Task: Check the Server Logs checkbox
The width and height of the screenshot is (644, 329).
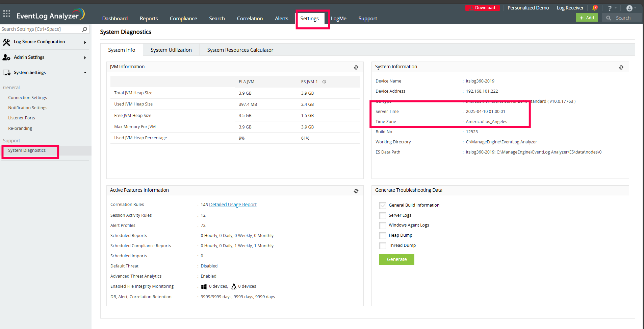Action: pyautogui.click(x=383, y=216)
